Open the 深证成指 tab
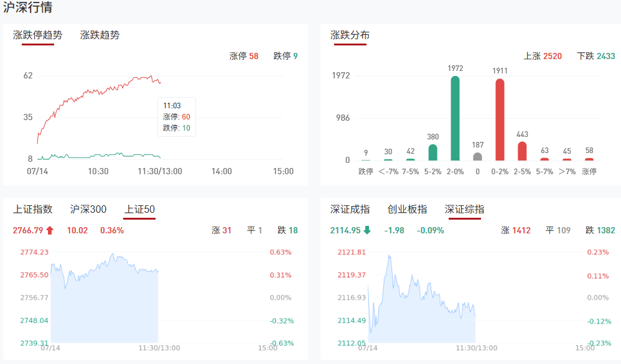621x364 pixels. click(350, 209)
